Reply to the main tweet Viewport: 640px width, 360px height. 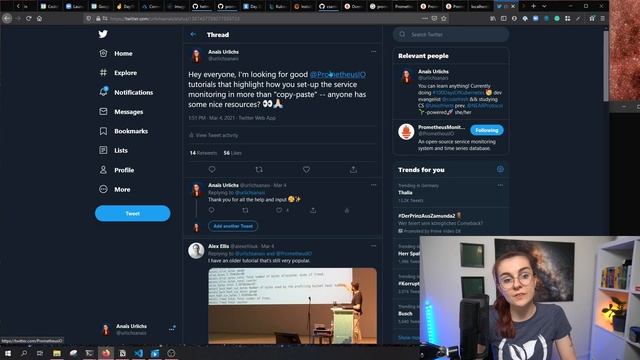coord(212,169)
